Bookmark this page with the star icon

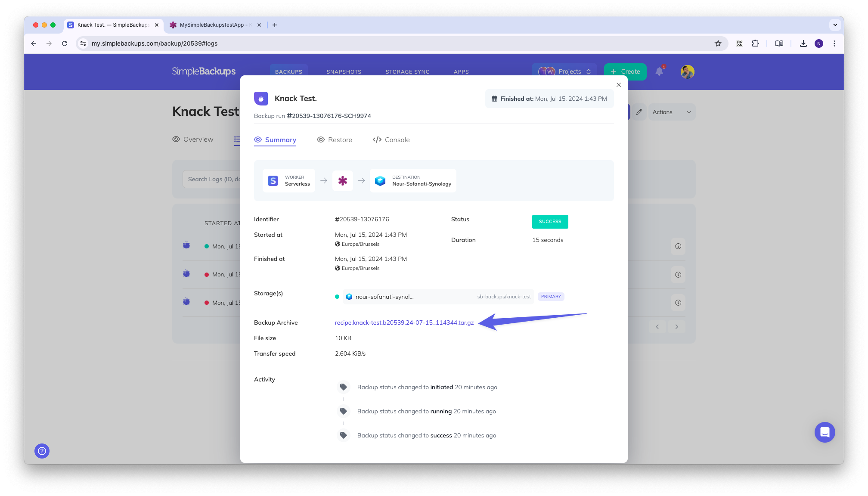pos(718,43)
